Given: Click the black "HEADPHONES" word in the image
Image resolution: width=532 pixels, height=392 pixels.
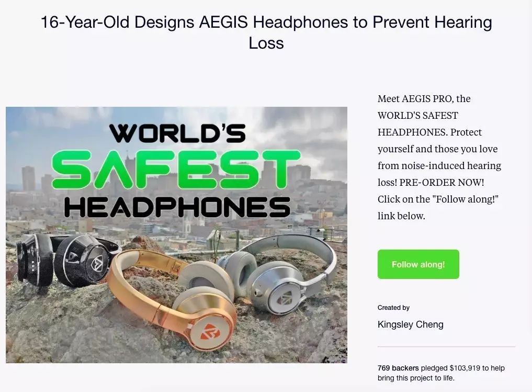Looking at the screenshot, I should 177,207.
